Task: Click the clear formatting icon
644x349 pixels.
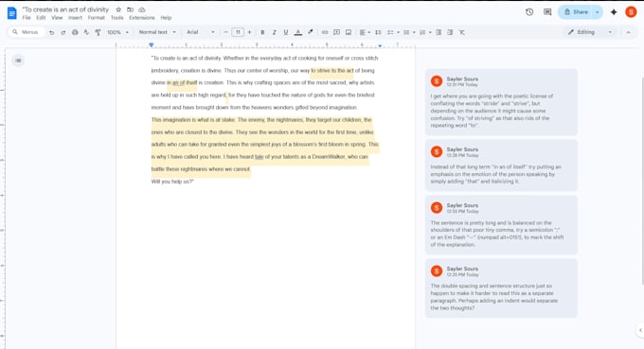Action: coord(462,32)
